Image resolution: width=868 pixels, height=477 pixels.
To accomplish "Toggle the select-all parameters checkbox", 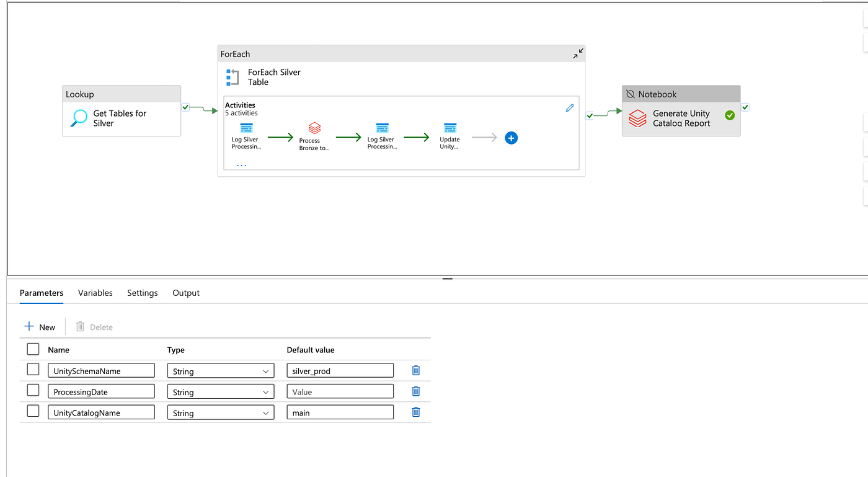I will pos(33,349).
